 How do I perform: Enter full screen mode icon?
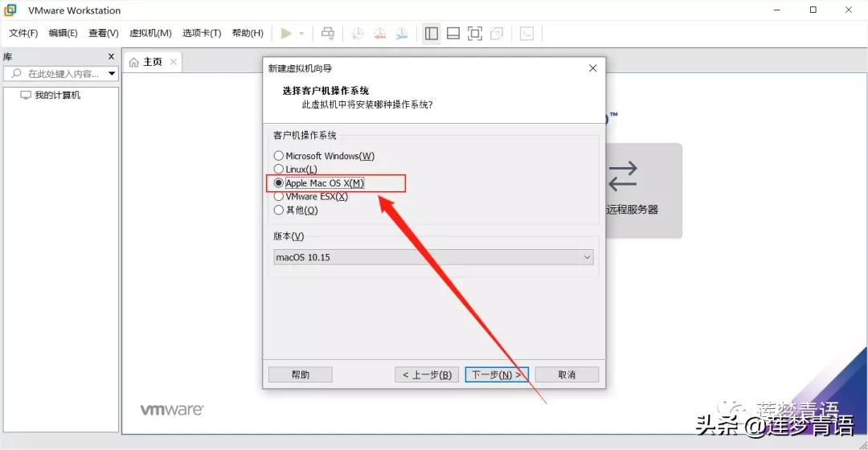[x=475, y=34]
